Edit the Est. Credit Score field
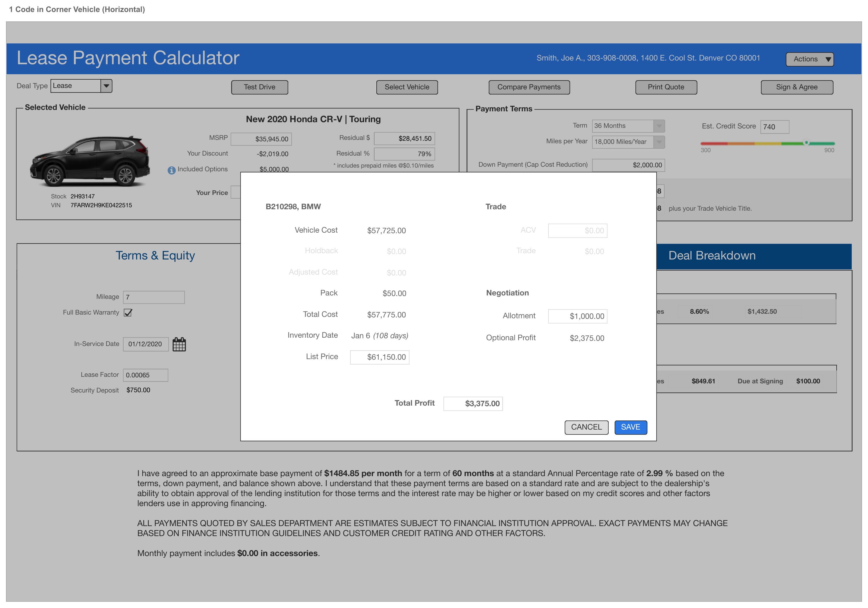868x608 pixels. (x=775, y=127)
